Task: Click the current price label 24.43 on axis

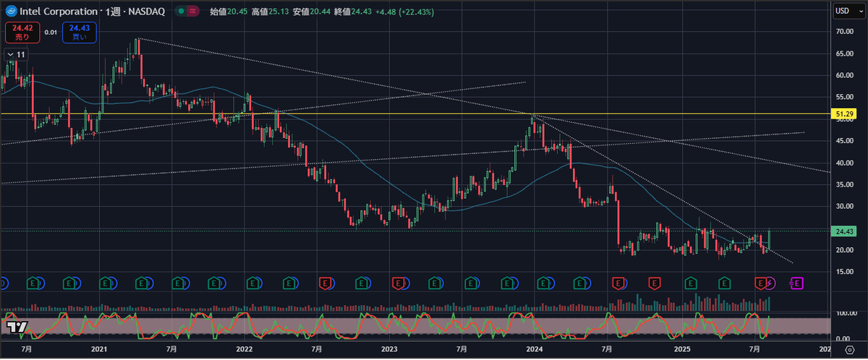Action: (845, 231)
